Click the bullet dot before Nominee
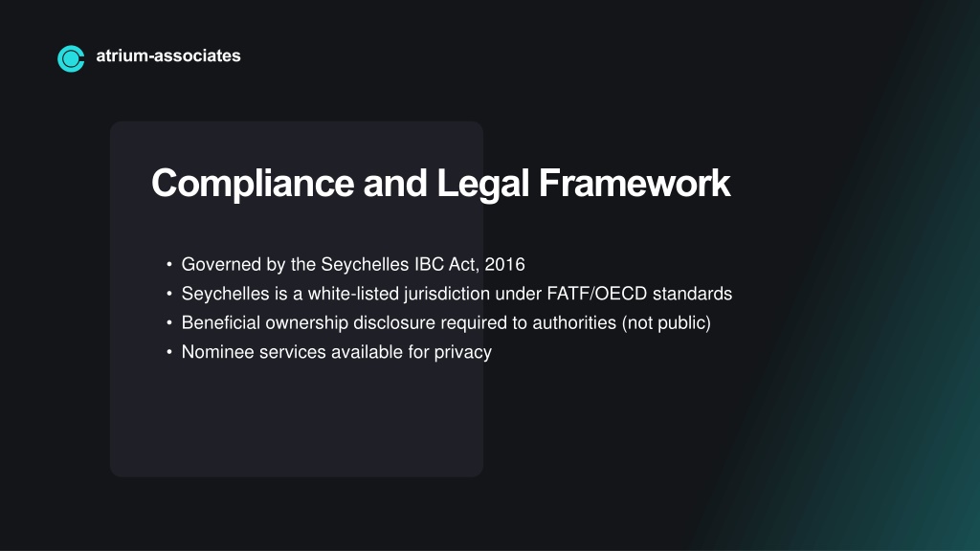Image resolution: width=980 pixels, height=551 pixels. pos(169,352)
